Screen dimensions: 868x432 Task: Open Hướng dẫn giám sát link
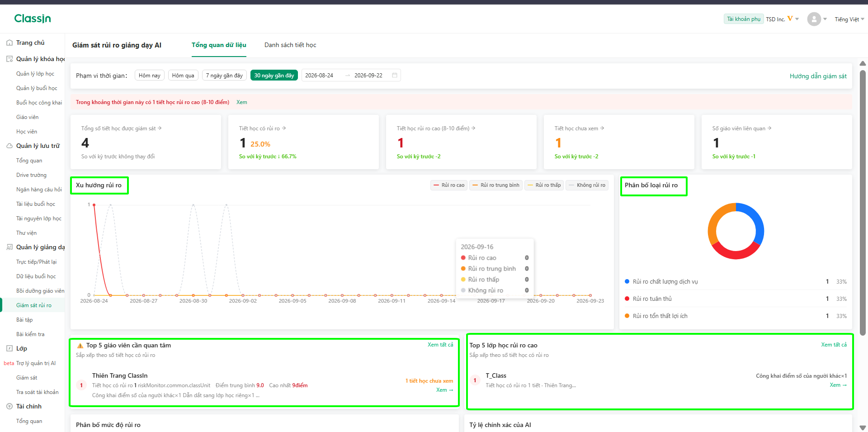[x=818, y=76]
